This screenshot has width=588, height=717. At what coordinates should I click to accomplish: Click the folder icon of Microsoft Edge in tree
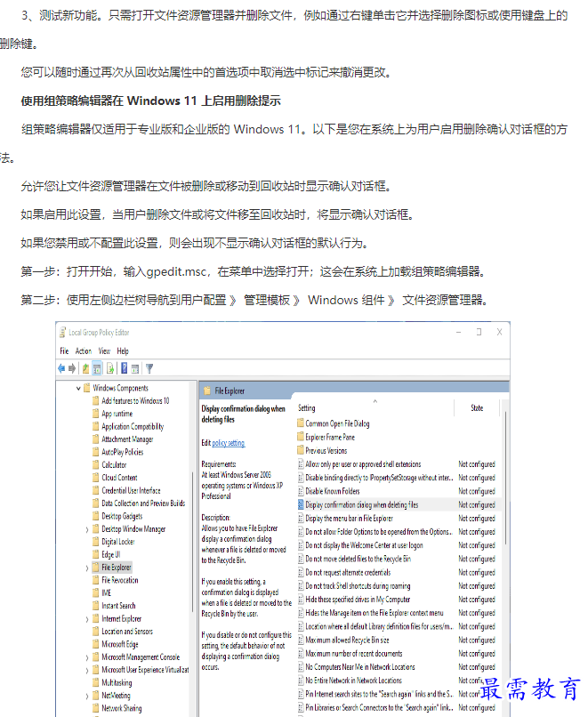coord(95,644)
